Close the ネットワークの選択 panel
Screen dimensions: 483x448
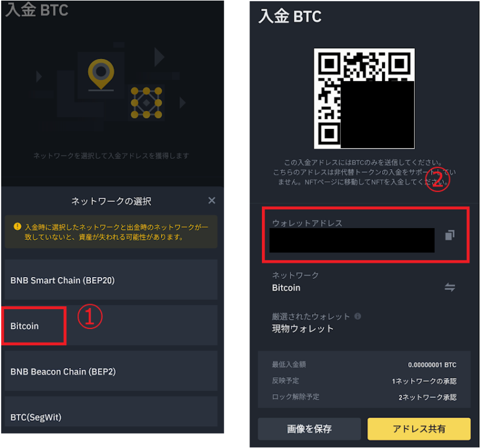[212, 200]
